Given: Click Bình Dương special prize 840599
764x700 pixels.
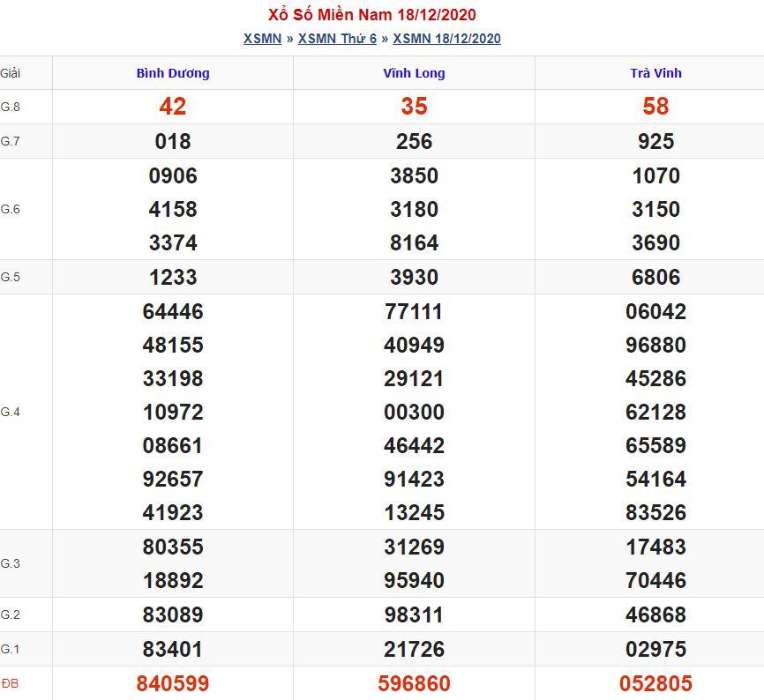Looking at the screenshot, I should (173, 683).
